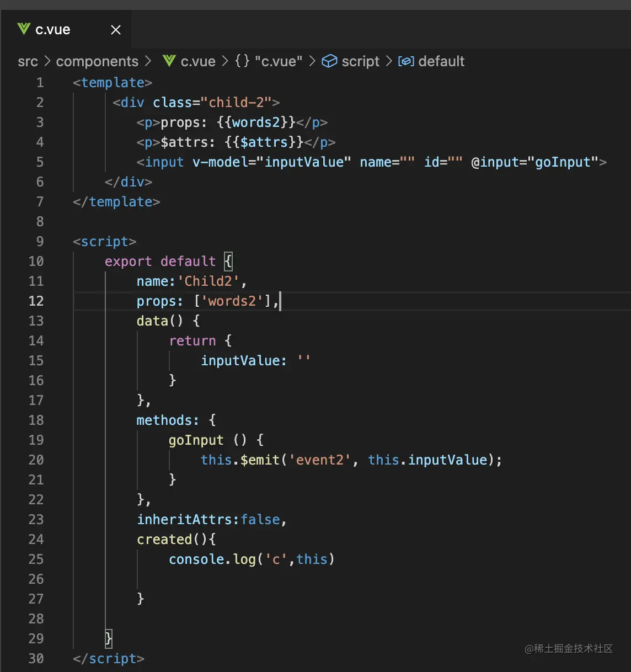
Task: Click goInput () function definition
Action: click(216, 440)
